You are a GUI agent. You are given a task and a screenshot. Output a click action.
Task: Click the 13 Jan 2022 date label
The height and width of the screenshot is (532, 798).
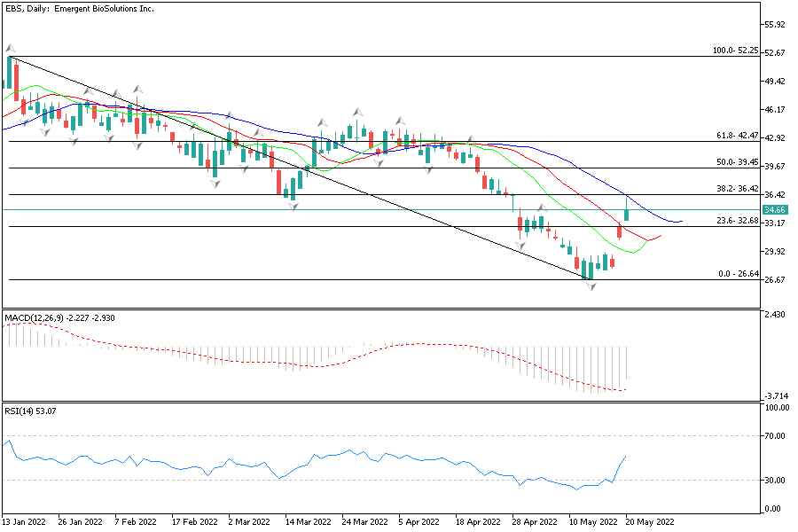pyautogui.click(x=25, y=522)
